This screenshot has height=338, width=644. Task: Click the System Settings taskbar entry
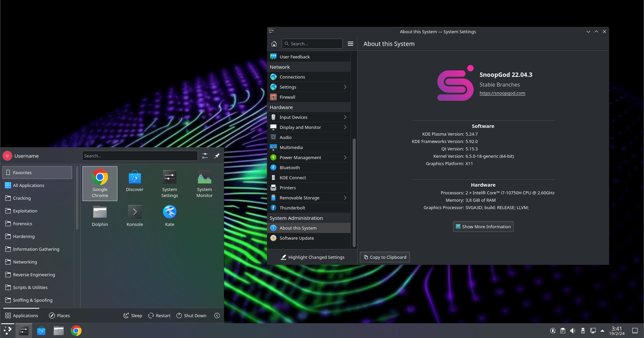coord(24,331)
